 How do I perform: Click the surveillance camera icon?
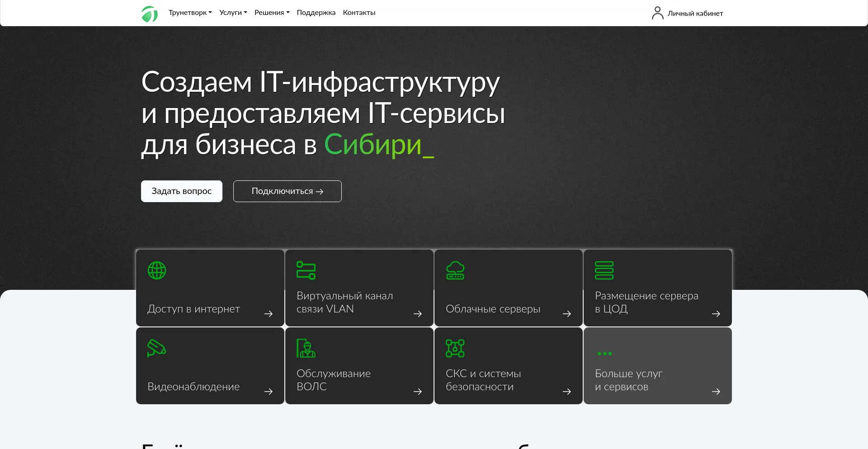coord(157,348)
